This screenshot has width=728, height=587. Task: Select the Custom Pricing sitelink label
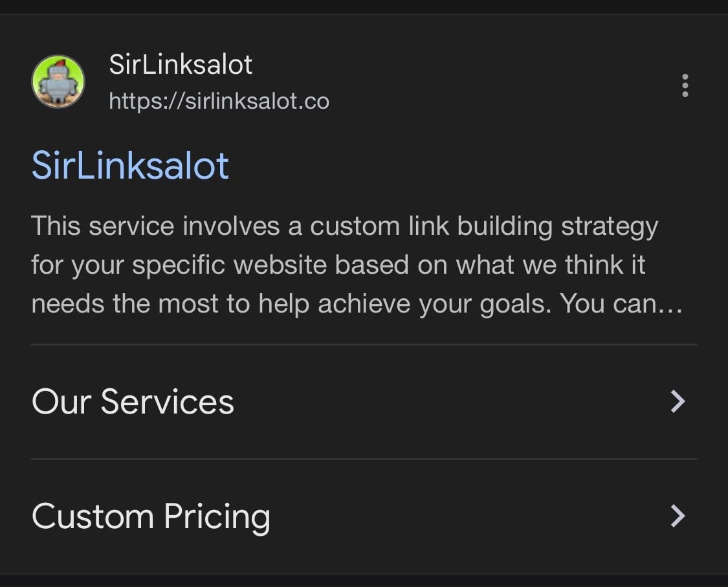pos(151,516)
